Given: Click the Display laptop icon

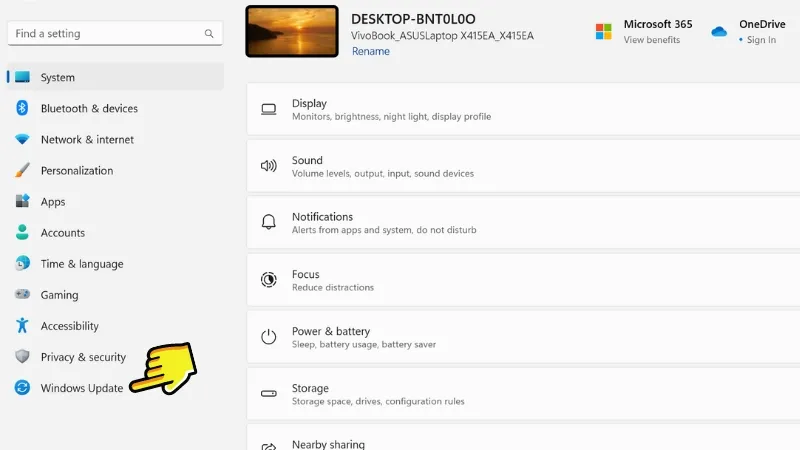Looking at the screenshot, I should point(268,109).
